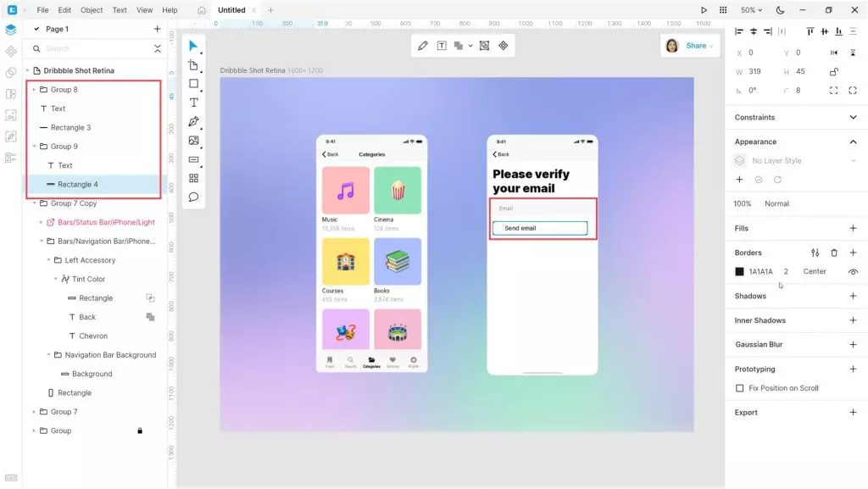Open the Normal blend mode dropdown

(776, 203)
